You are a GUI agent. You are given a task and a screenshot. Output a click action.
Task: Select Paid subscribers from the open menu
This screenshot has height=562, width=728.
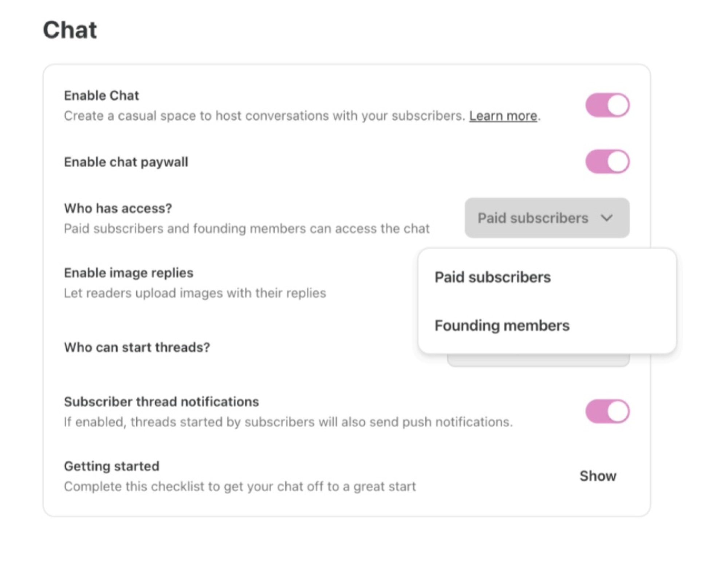click(492, 277)
